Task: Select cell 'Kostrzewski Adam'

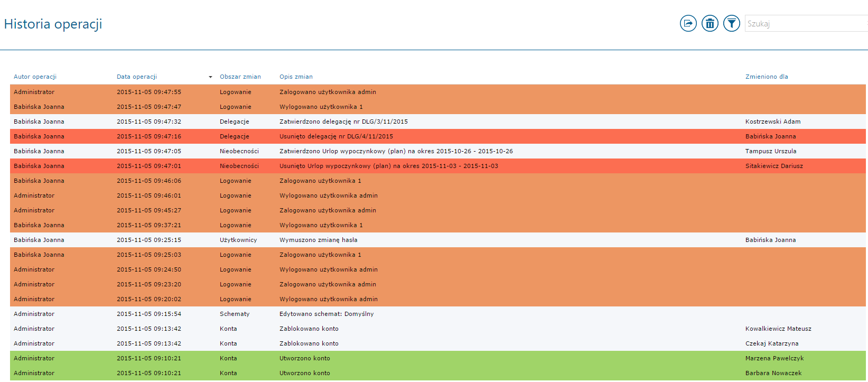Action: (773, 122)
